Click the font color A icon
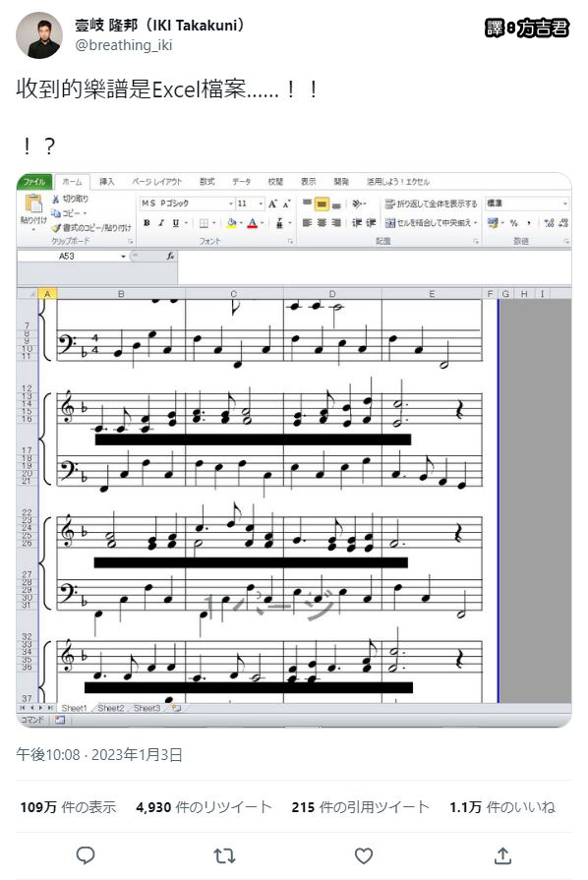 point(252,223)
